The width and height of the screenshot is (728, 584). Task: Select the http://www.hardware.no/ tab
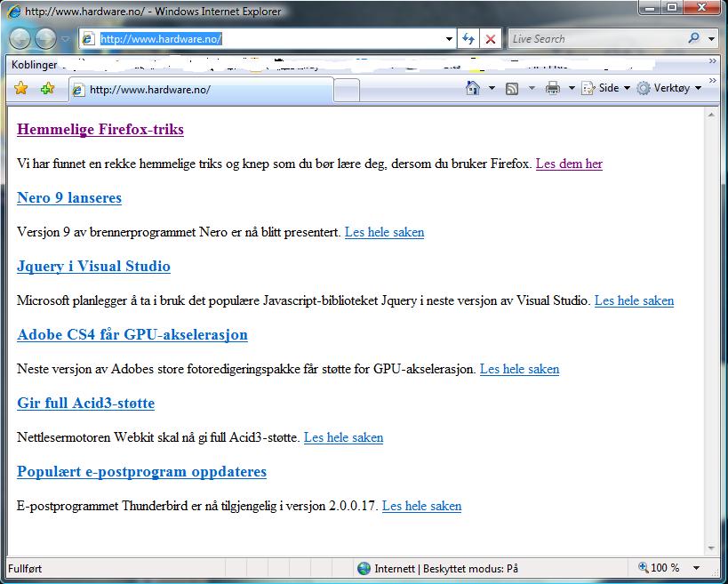[x=201, y=90]
